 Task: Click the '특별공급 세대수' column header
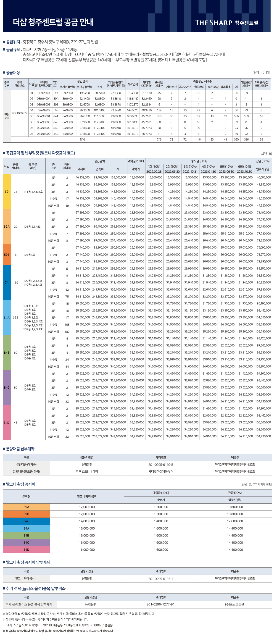[x=202, y=81]
